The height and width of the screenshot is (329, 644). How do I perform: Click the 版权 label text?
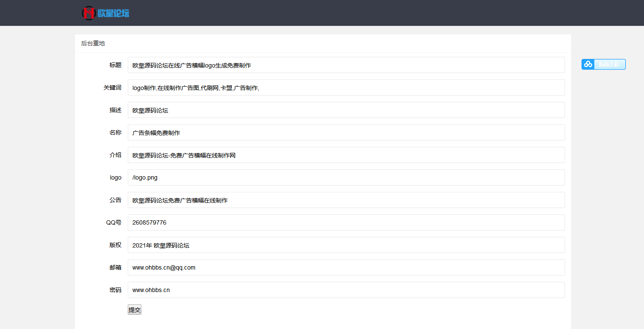[115, 245]
